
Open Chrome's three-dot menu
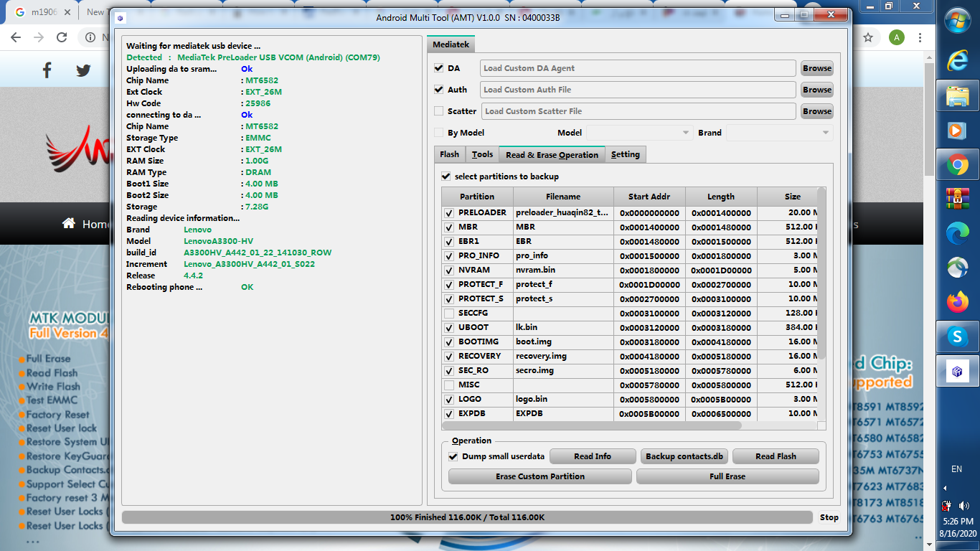pyautogui.click(x=919, y=37)
